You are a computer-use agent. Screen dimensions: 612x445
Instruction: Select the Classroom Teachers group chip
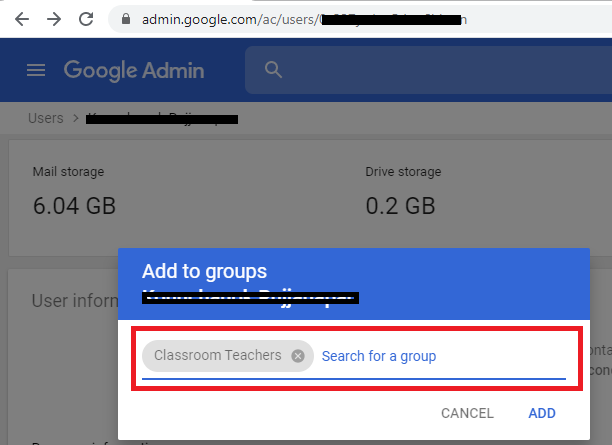coord(228,356)
